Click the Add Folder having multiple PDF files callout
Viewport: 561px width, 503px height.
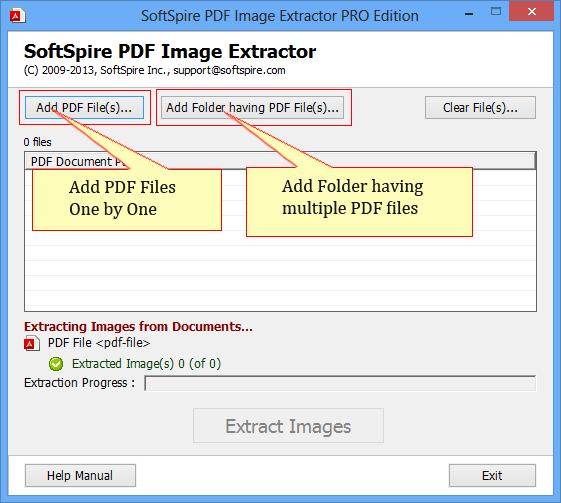click(x=359, y=201)
